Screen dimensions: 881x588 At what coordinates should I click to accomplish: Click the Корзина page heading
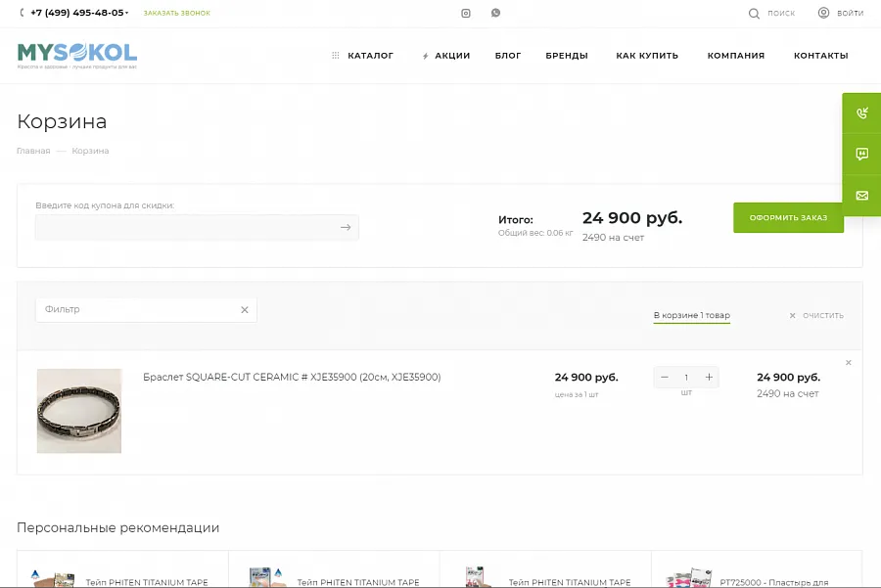pos(62,121)
